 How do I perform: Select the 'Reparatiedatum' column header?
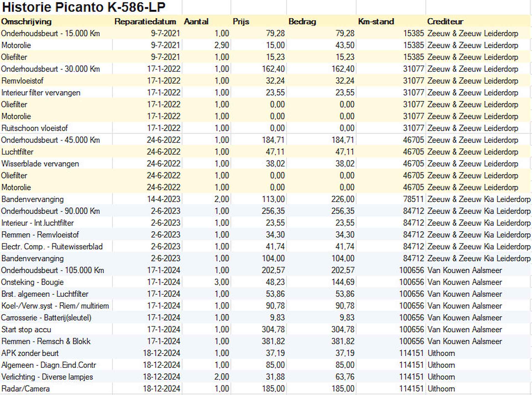[145, 22]
